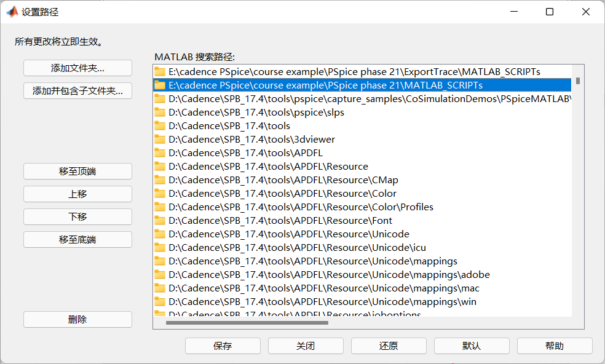The image size is (605, 364).
Task: Select the tools\APDFL path row
Action: pyautogui.click(x=362, y=153)
